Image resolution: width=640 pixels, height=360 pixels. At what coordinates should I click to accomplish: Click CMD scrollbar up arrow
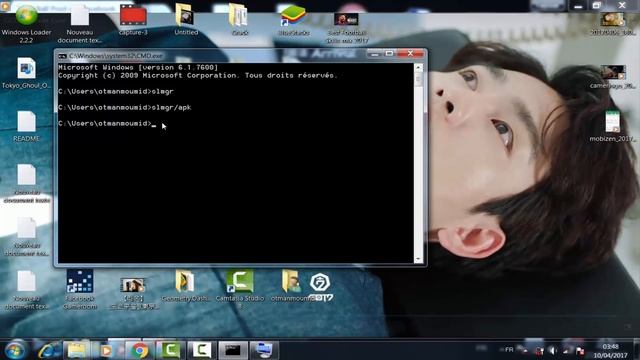click(x=418, y=67)
